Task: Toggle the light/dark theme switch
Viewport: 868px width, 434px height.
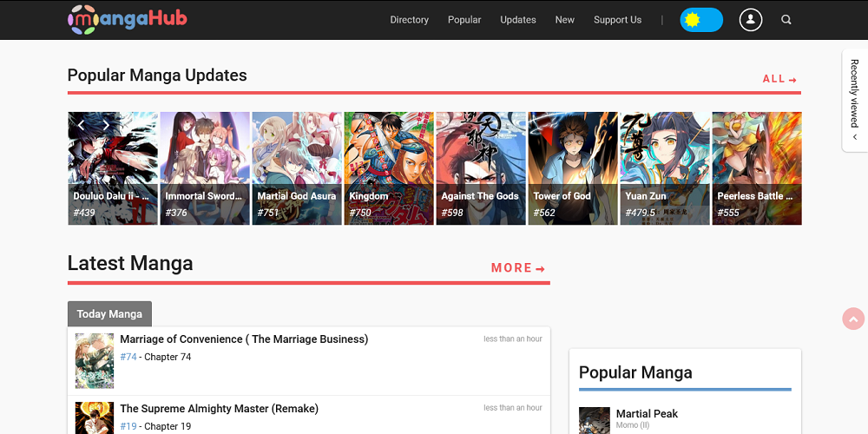Action: [701, 20]
